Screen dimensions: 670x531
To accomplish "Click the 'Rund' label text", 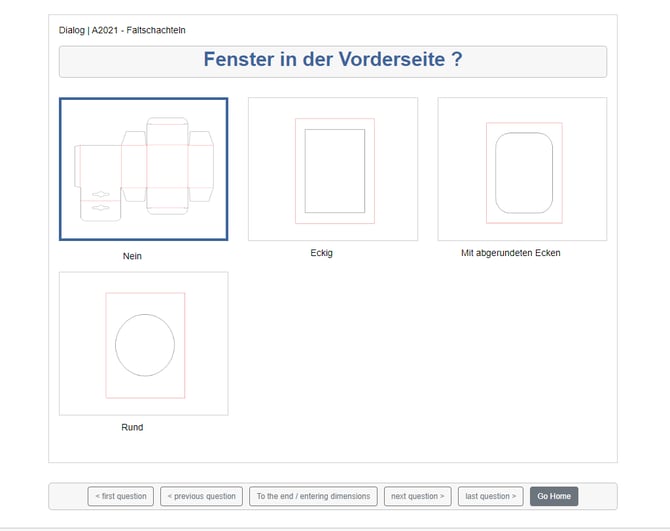I will point(132,427).
